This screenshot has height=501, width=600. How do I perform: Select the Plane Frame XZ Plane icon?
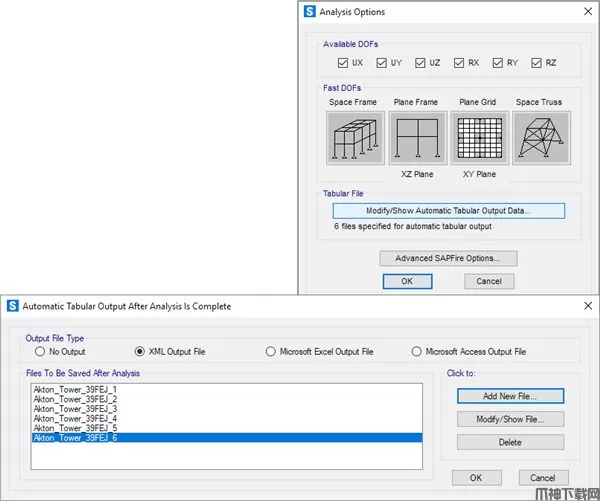pos(418,138)
